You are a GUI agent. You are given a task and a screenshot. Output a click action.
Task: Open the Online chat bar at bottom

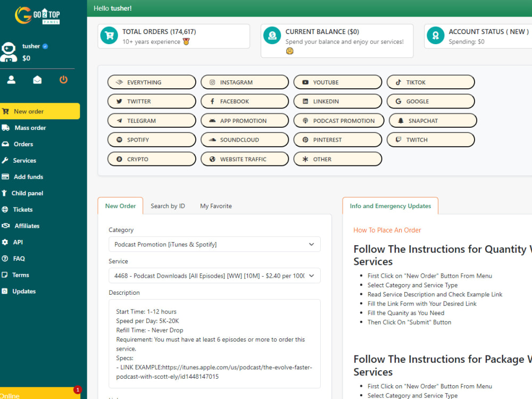coord(32,395)
